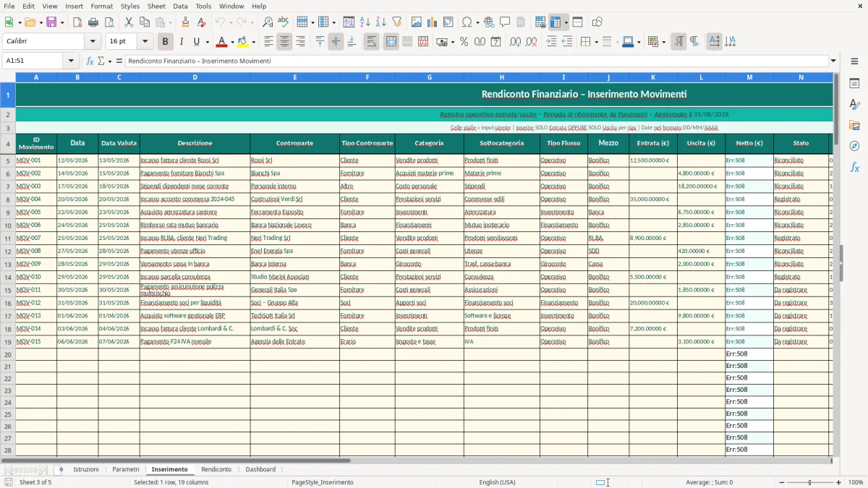Toggle Wrap Text
Viewport: 868px width, 488px height.
(371, 42)
